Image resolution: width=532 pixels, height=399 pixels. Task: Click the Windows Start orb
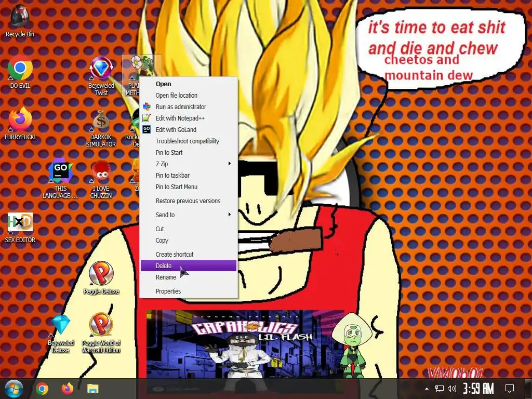tap(14, 389)
